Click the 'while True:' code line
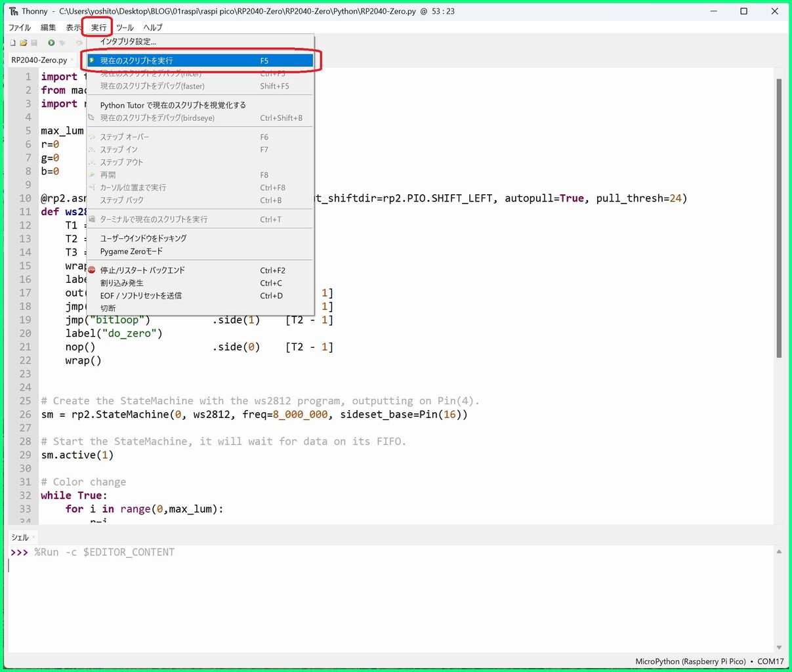The width and height of the screenshot is (792, 672). (x=74, y=495)
